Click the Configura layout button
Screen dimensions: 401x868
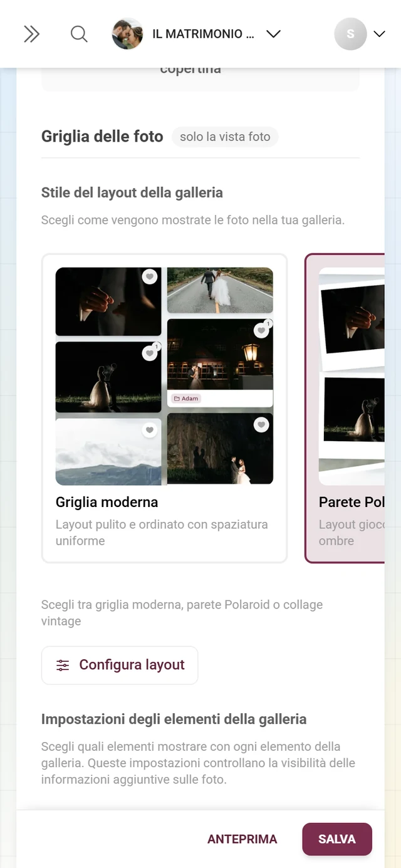120,665
